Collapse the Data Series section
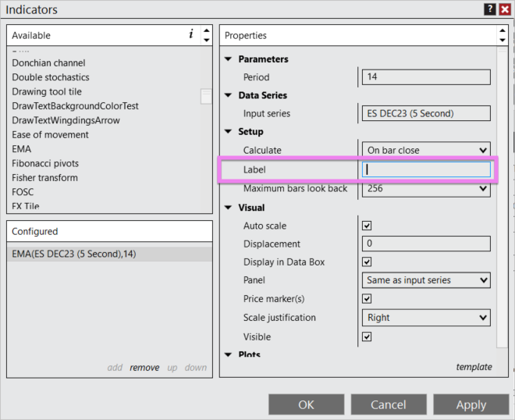Screen dimensions: 515x420 229,95
